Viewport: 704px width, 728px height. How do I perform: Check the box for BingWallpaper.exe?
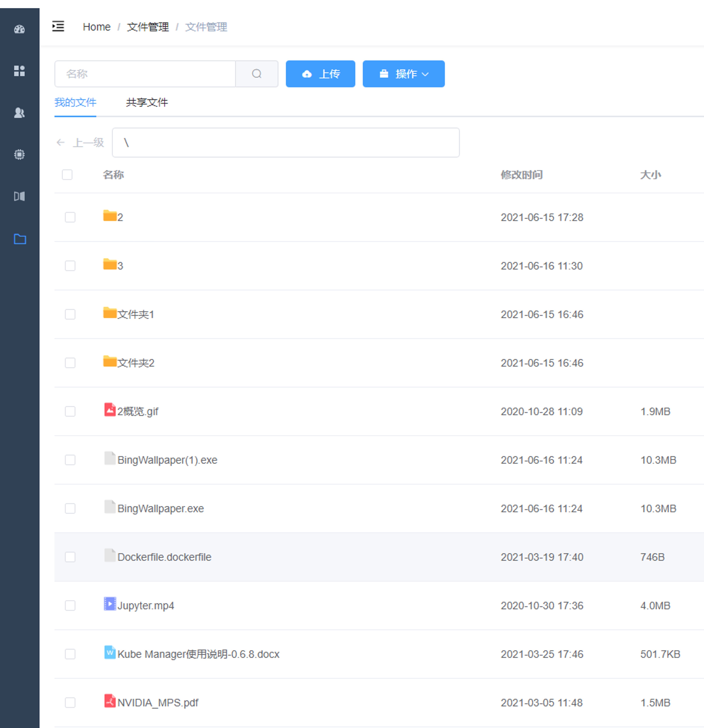[x=70, y=509]
